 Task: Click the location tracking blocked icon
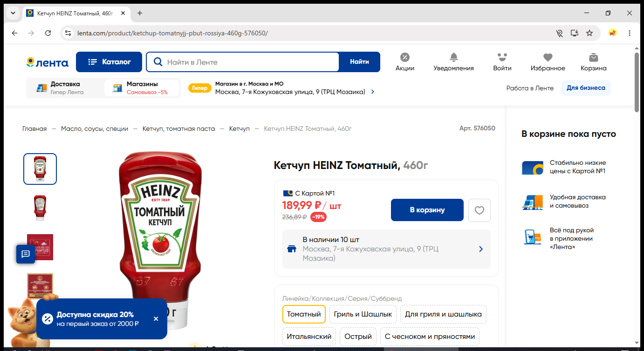pyautogui.click(x=560, y=33)
